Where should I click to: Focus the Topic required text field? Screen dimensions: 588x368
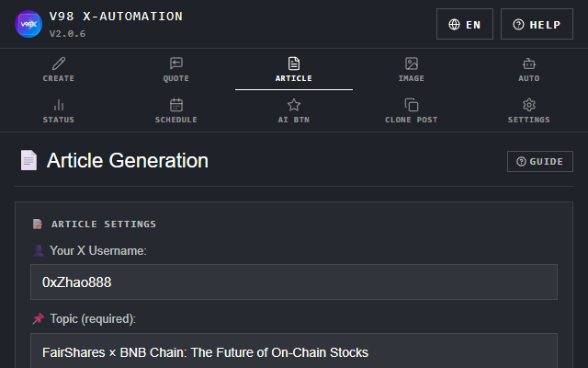tap(294, 351)
